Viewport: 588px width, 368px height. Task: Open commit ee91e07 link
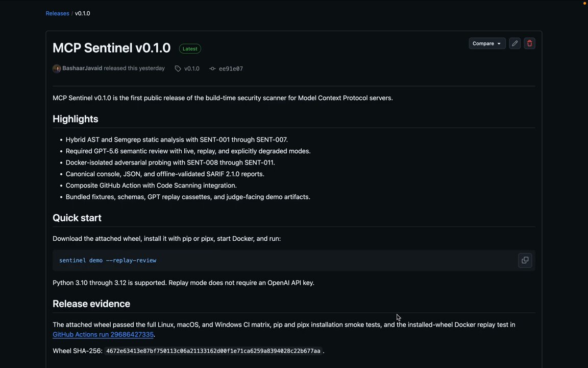coord(231,68)
